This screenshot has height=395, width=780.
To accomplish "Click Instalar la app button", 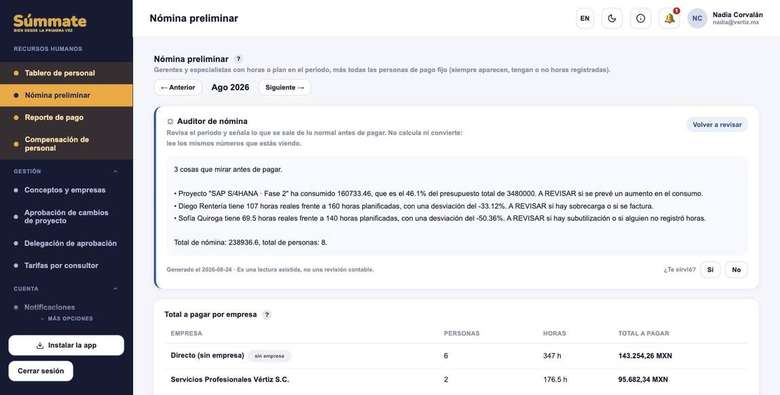I will click(66, 345).
